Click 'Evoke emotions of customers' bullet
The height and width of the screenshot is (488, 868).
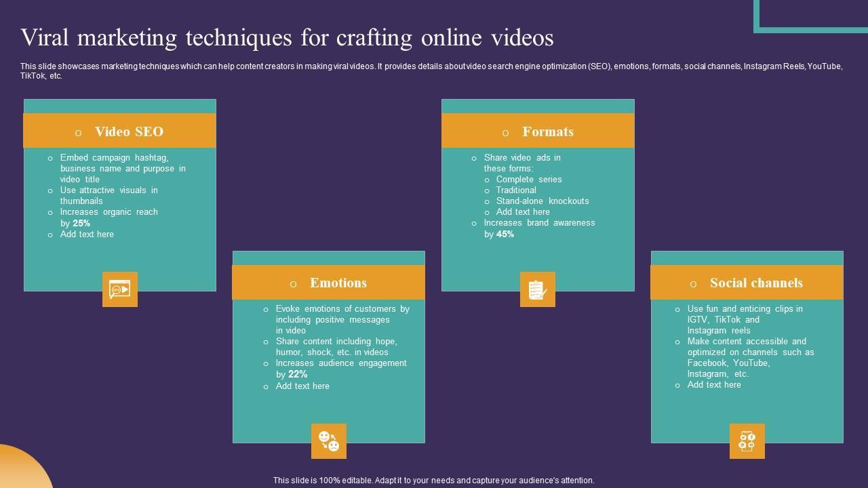[342, 319]
